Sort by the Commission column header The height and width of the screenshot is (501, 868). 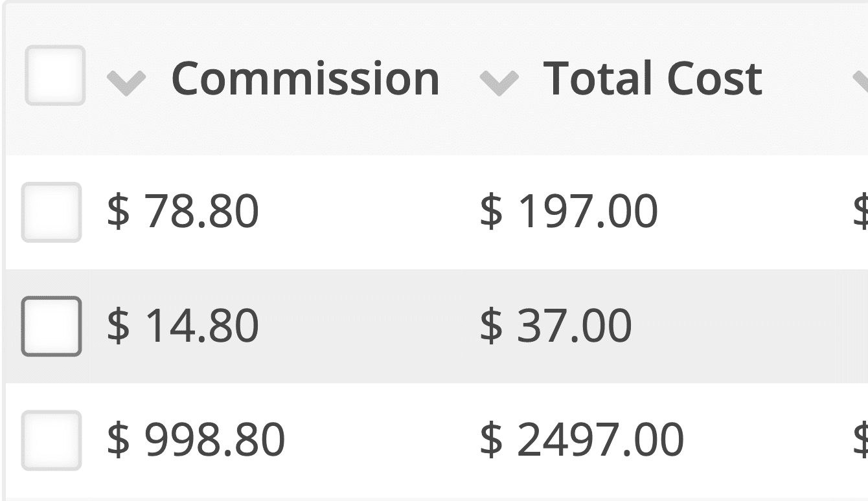click(305, 79)
